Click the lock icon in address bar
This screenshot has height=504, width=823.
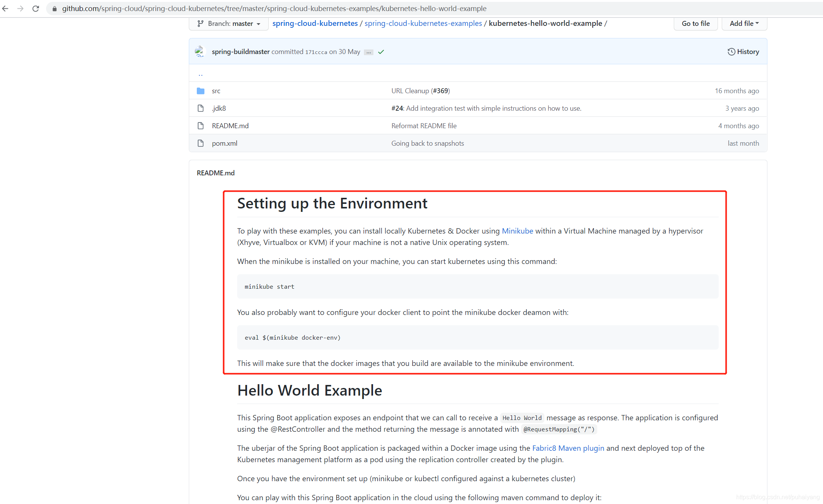pos(54,9)
